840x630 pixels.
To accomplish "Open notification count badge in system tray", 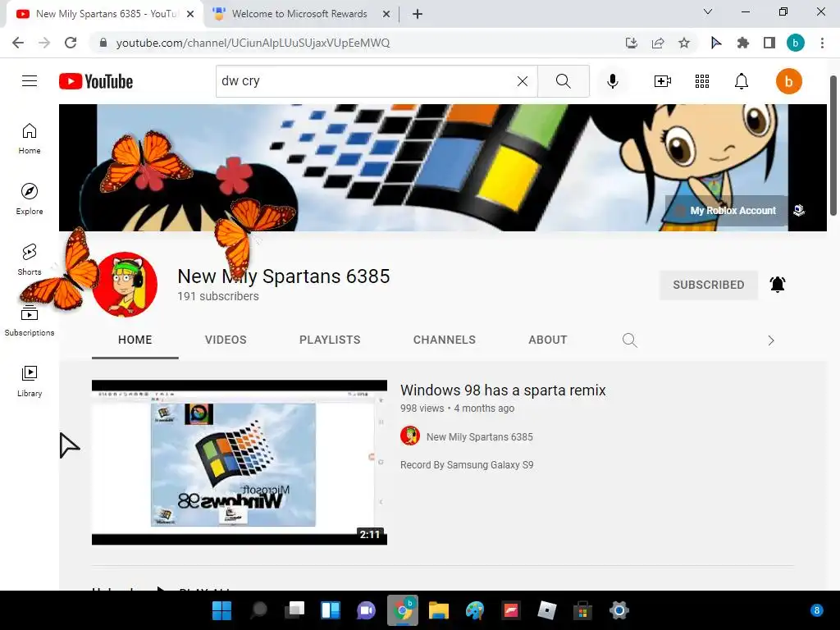I will click(x=816, y=610).
